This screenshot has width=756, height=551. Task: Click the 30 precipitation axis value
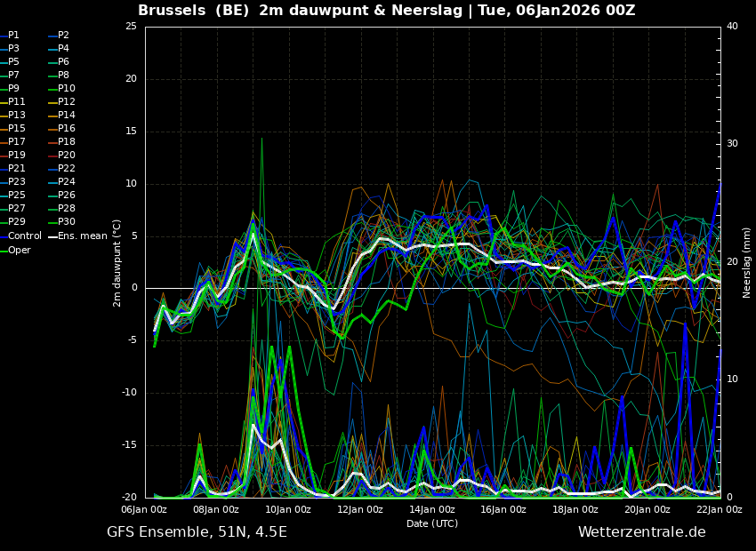pos(732,144)
